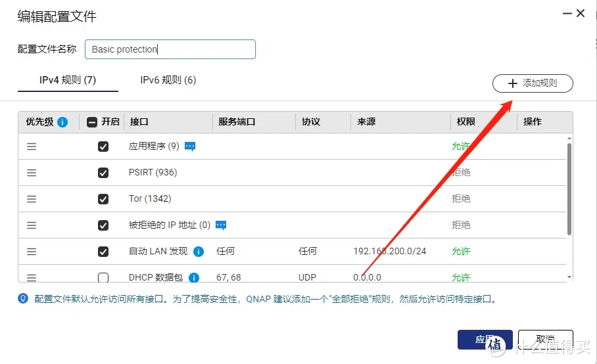Screen dimensions: 597x364
Task: Click the UDP protocol cell
Action: pyautogui.click(x=307, y=278)
